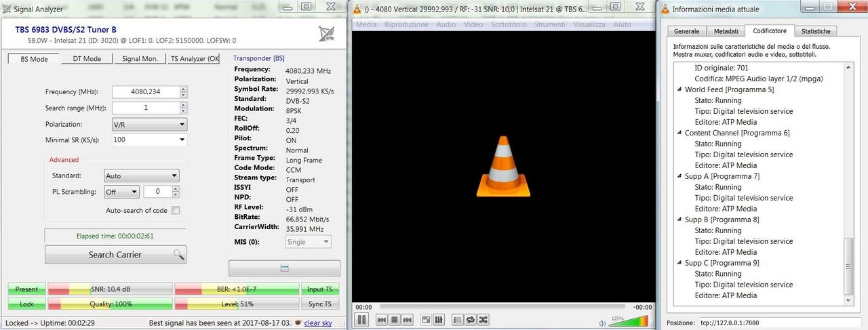Open VLC Media menu
The width and height of the screenshot is (868, 330).
point(366,24)
